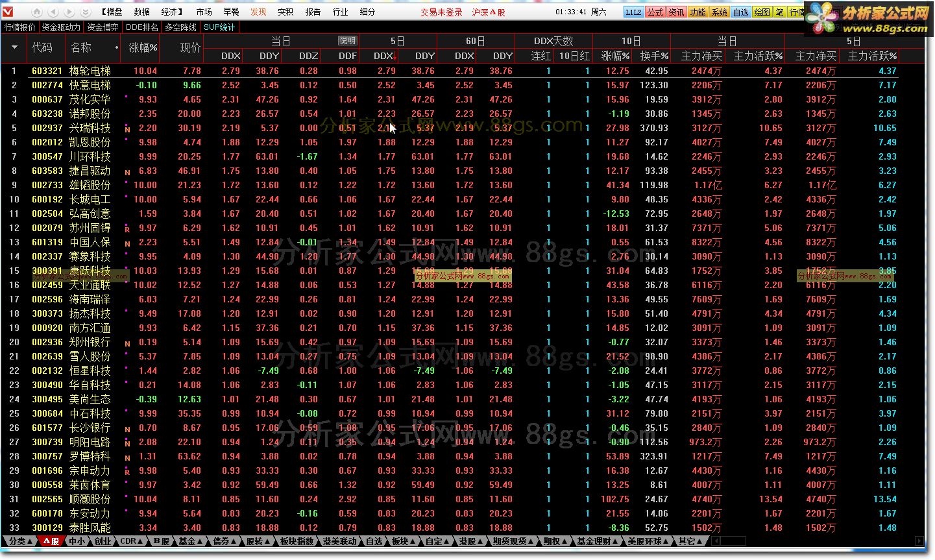Open the 早餐 menu
The height and width of the screenshot is (560, 935).
click(231, 12)
